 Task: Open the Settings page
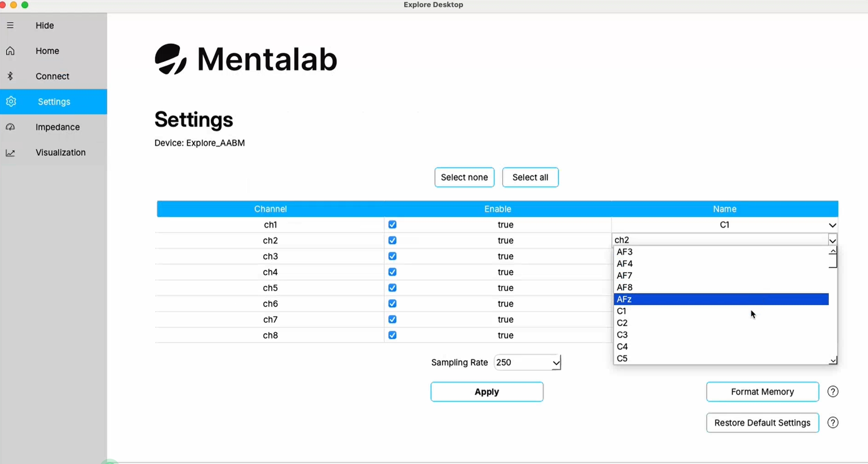pos(54,102)
